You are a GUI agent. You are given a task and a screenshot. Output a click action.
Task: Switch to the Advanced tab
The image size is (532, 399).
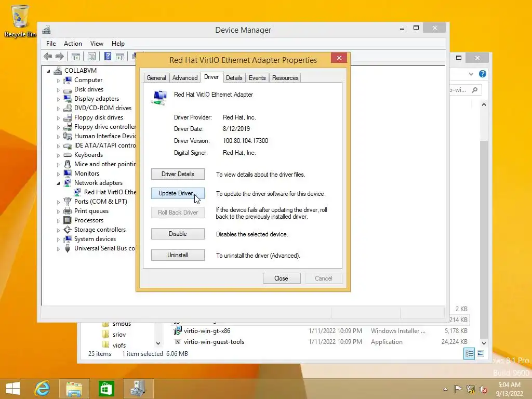[185, 78]
